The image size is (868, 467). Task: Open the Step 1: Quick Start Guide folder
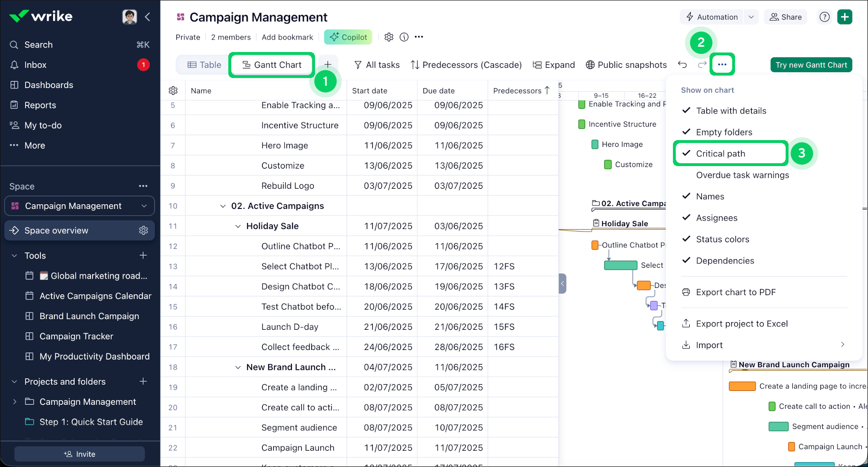pos(91,422)
